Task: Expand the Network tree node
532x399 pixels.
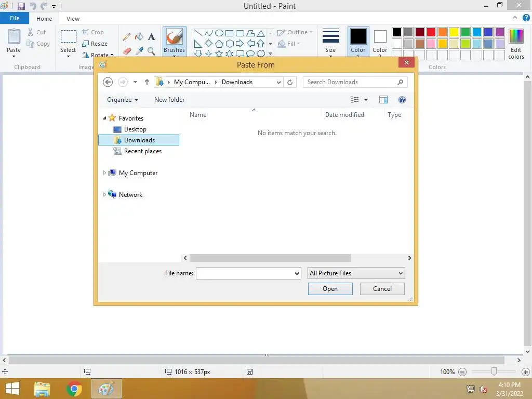Action: pyautogui.click(x=104, y=194)
